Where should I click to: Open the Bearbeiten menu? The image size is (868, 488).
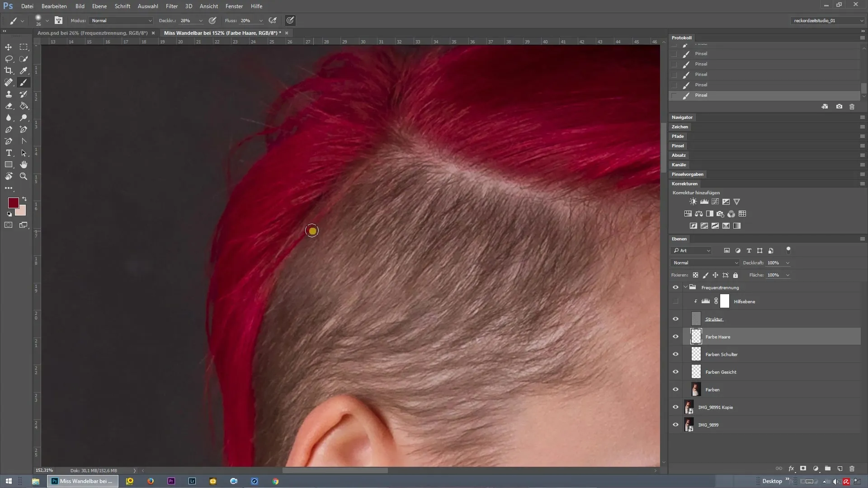coord(54,6)
